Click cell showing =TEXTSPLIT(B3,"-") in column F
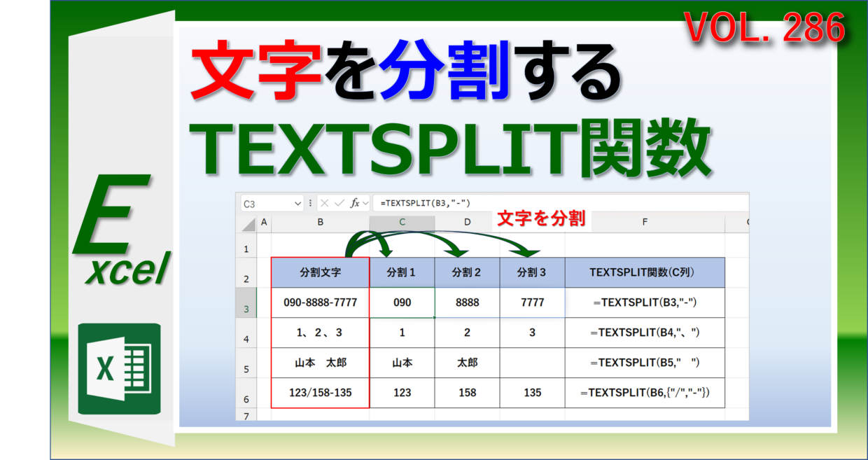The width and height of the screenshot is (868, 460). 645,302
